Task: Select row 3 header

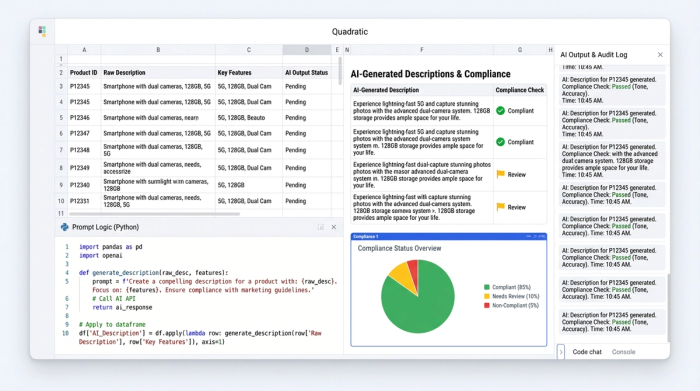Action: [x=61, y=87]
